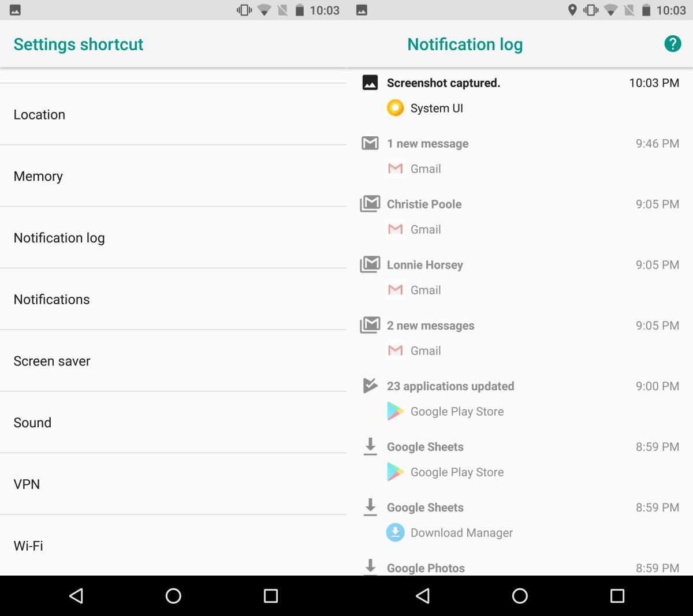693x616 pixels.
Task: Tap the Download Manager blue icon
Action: coord(395,532)
